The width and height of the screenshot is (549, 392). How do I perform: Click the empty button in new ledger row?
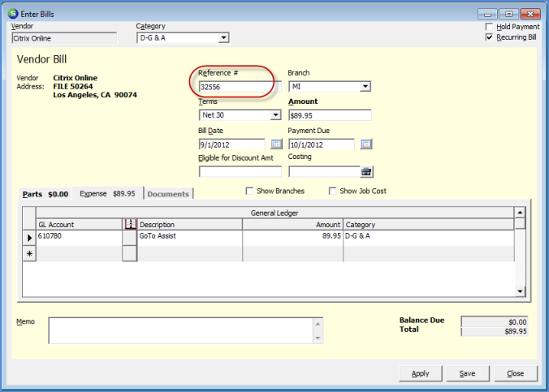130,254
